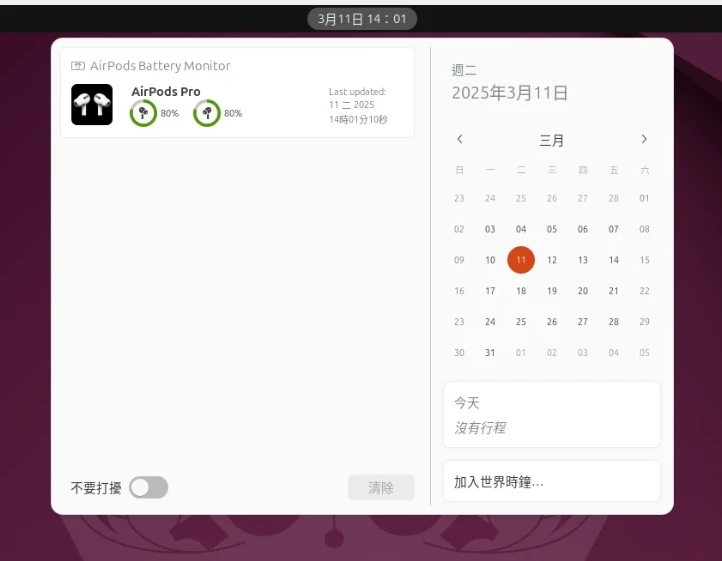Select March 09 in calendar
722x561 pixels.
[x=459, y=260]
